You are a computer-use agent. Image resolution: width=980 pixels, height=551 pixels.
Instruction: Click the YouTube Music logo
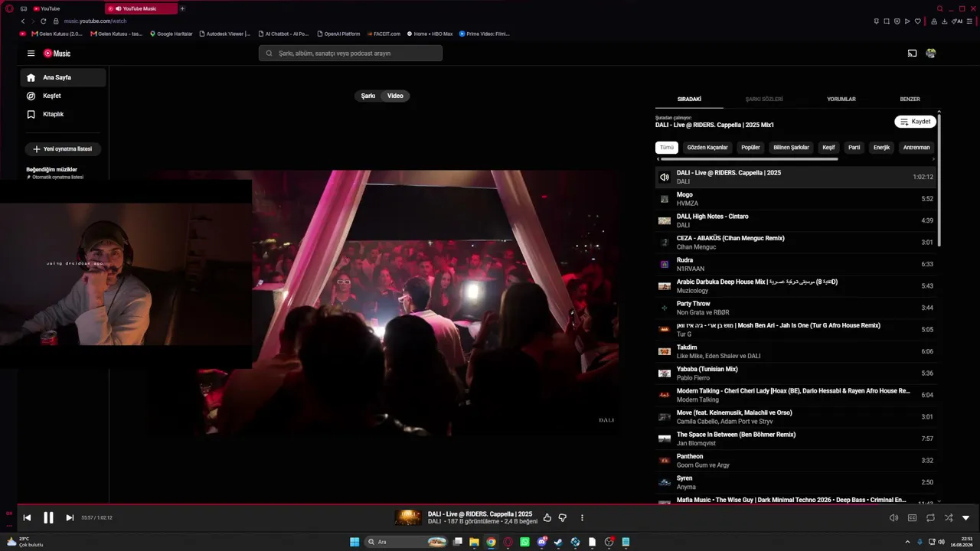[57, 54]
